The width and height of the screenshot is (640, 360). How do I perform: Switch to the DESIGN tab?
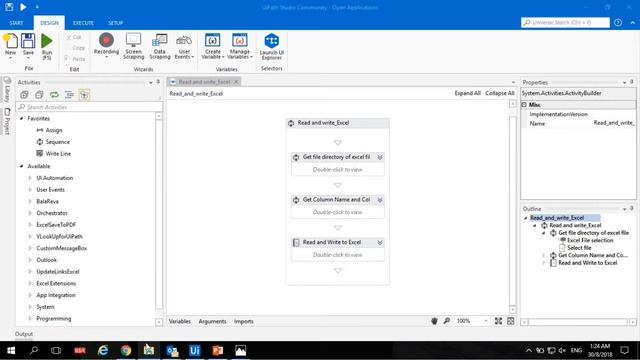49,23
